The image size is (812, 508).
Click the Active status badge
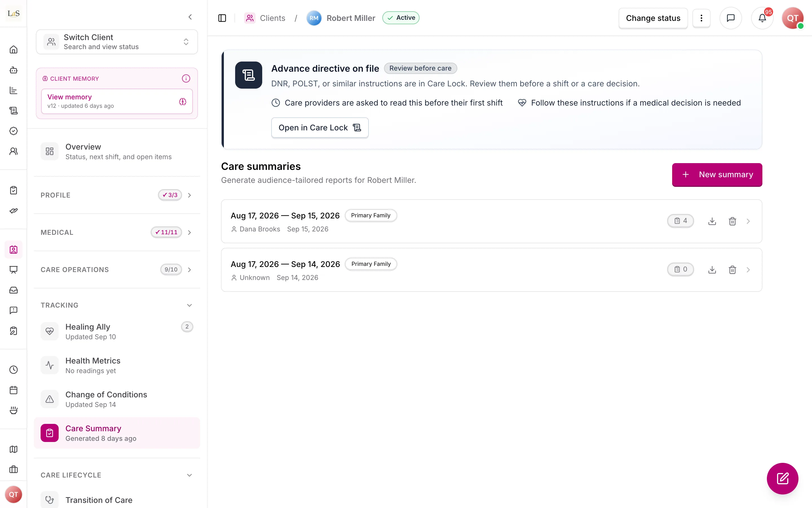pos(401,18)
